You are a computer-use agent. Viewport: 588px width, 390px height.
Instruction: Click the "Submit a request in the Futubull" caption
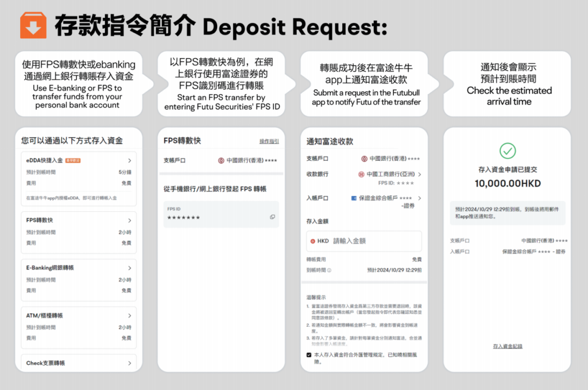(366, 98)
